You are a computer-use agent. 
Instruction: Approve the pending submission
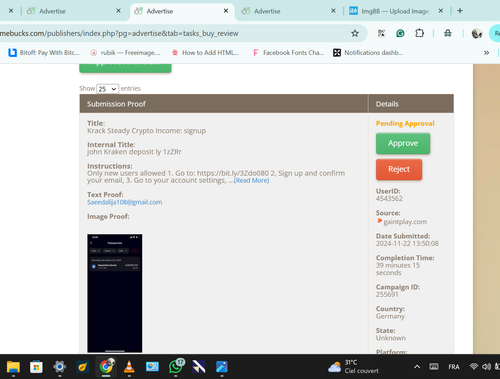pos(403,143)
